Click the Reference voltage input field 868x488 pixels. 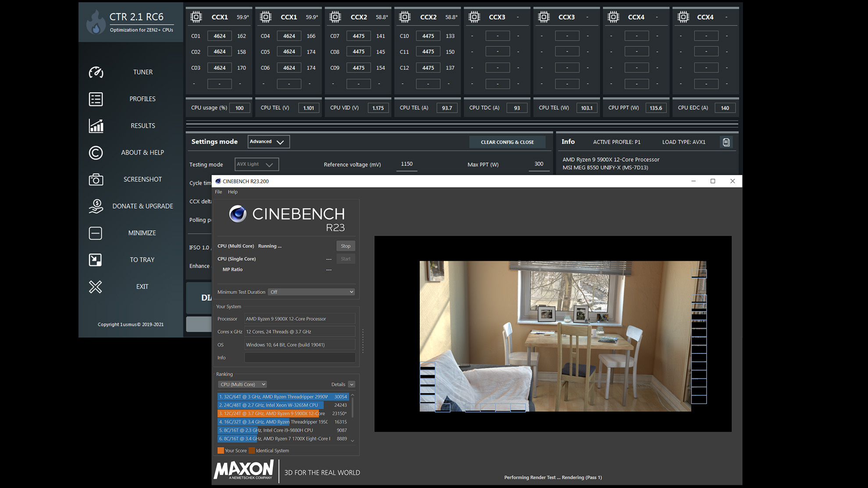pyautogui.click(x=407, y=164)
